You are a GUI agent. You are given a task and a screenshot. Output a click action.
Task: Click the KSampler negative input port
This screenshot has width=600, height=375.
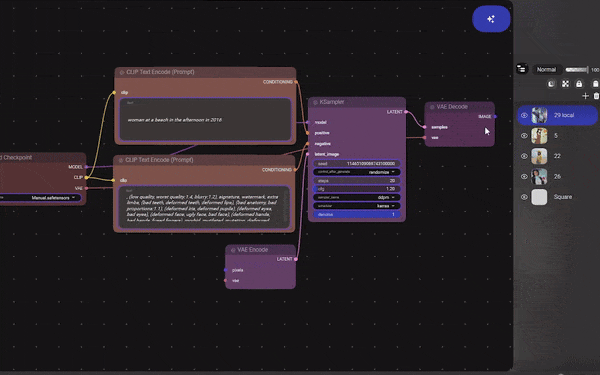point(308,144)
